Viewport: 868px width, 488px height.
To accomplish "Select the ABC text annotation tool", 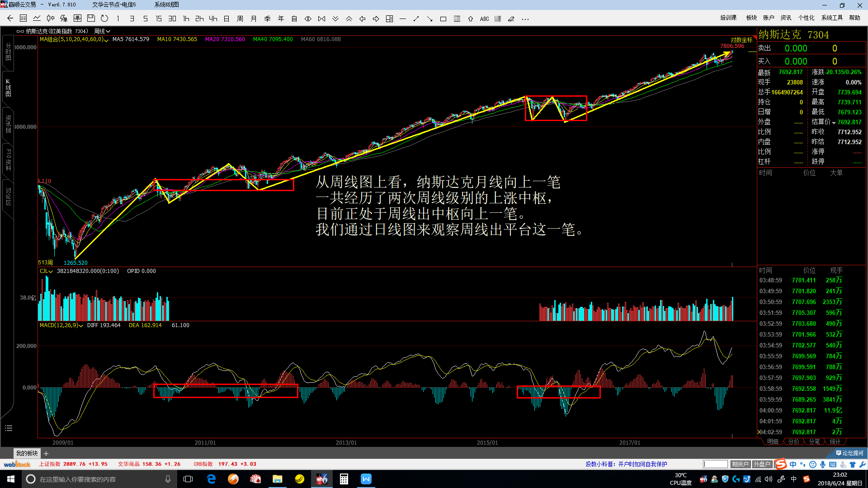I will click(x=484, y=19).
